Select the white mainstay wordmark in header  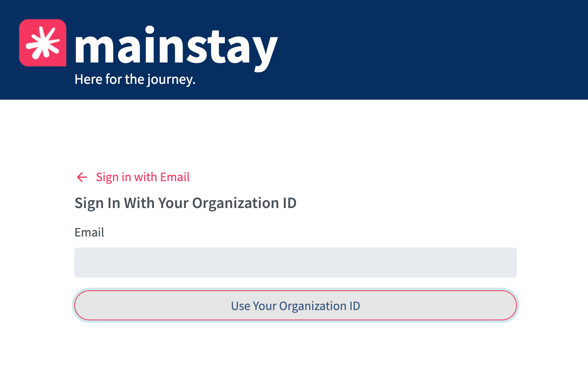click(176, 49)
